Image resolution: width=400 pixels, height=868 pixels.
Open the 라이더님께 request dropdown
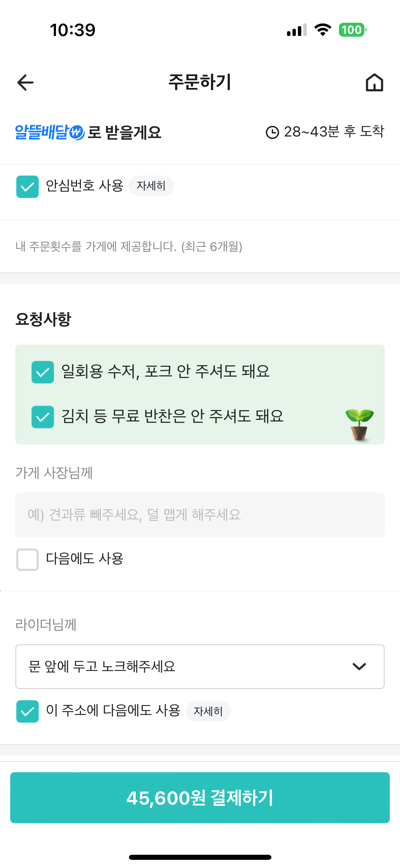190,666
